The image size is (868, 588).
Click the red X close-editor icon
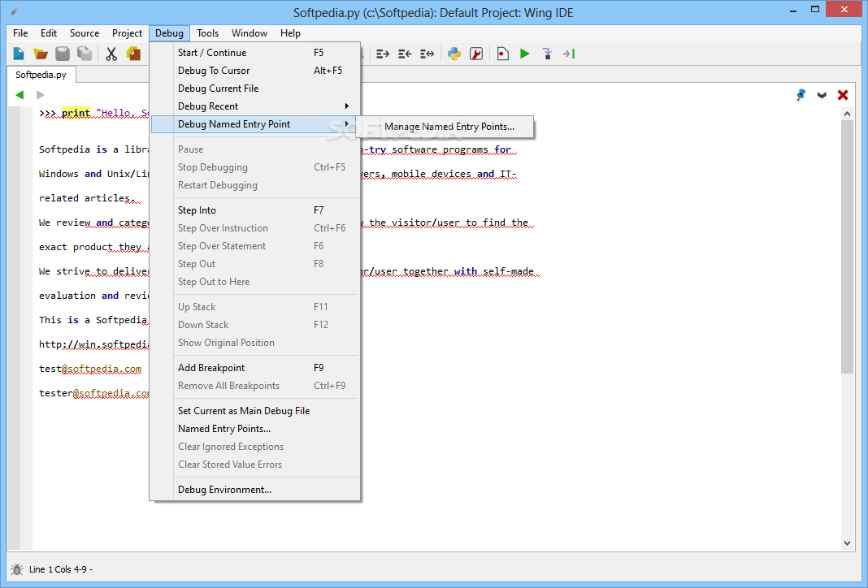click(843, 95)
